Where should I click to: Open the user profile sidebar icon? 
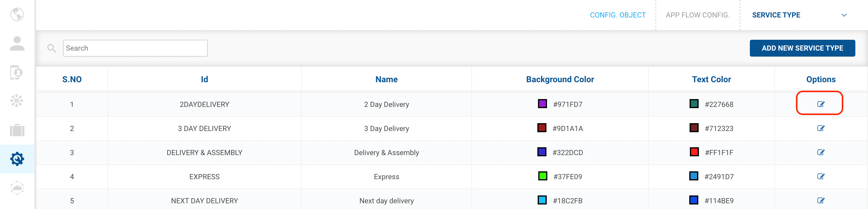[x=17, y=44]
